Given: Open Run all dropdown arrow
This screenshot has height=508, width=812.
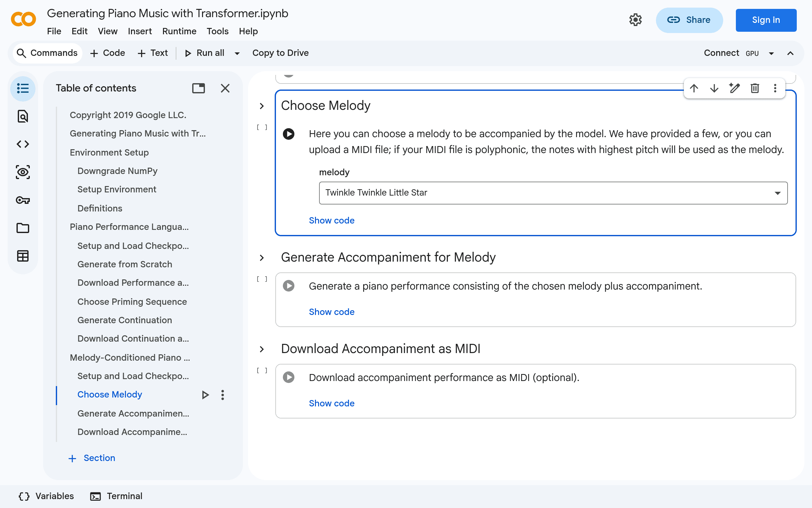Looking at the screenshot, I should click(237, 53).
